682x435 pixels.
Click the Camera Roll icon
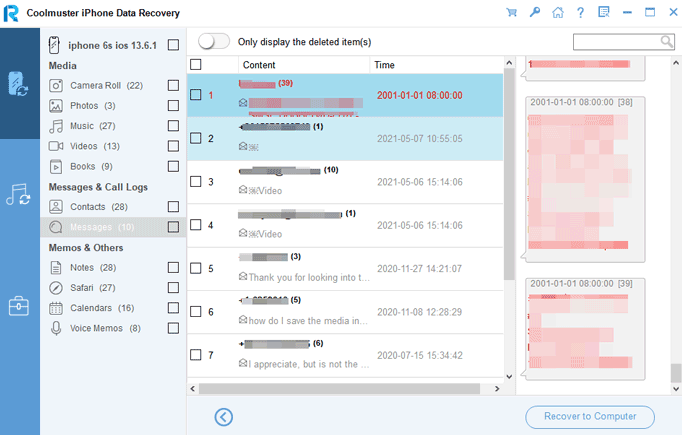pos(56,86)
